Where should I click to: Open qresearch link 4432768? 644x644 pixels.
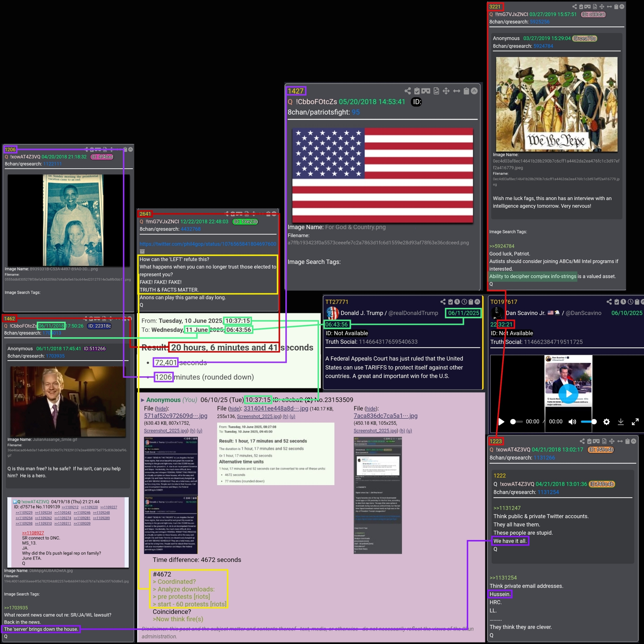pos(191,229)
